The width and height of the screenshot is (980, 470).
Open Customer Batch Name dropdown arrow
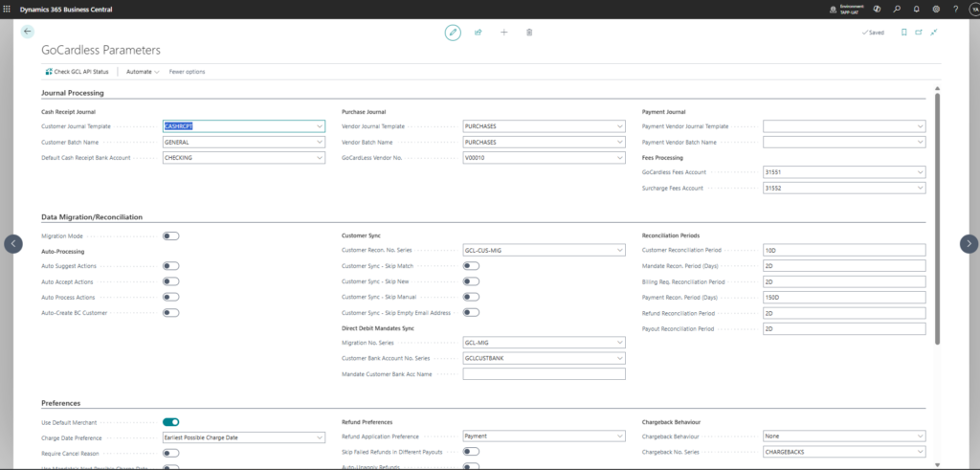(320, 142)
